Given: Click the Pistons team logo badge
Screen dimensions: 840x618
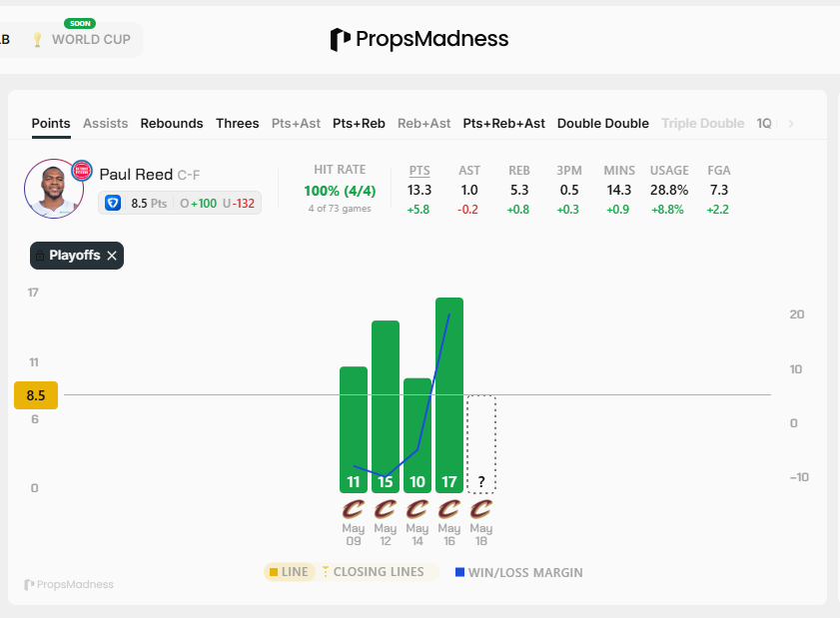Looking at the screenshot, I should pyautogui.click(x=82, y=171).
